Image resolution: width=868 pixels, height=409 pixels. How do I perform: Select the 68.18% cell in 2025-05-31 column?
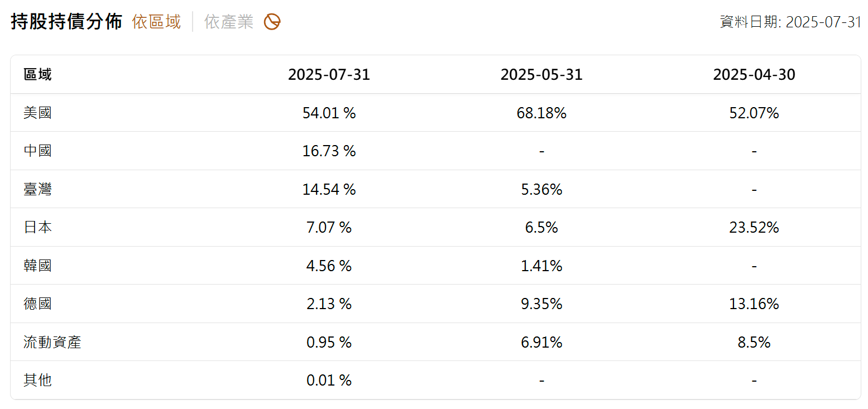(541, 113)
